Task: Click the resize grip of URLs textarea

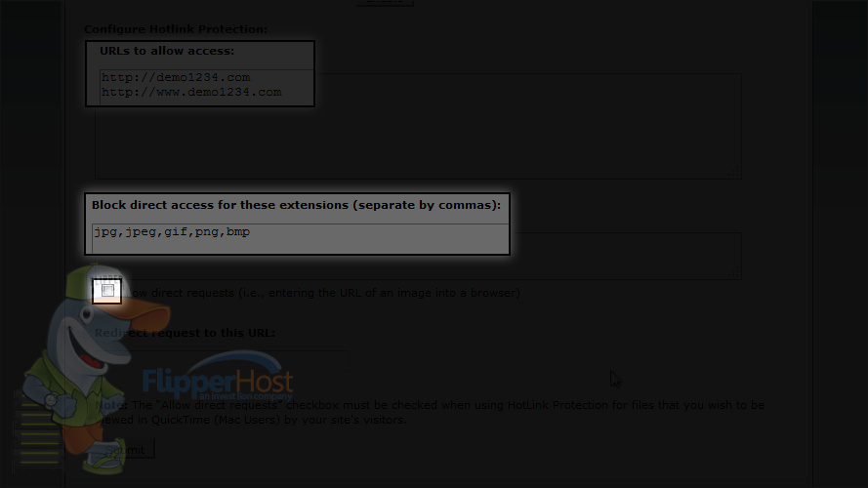Action: (734, 173)
